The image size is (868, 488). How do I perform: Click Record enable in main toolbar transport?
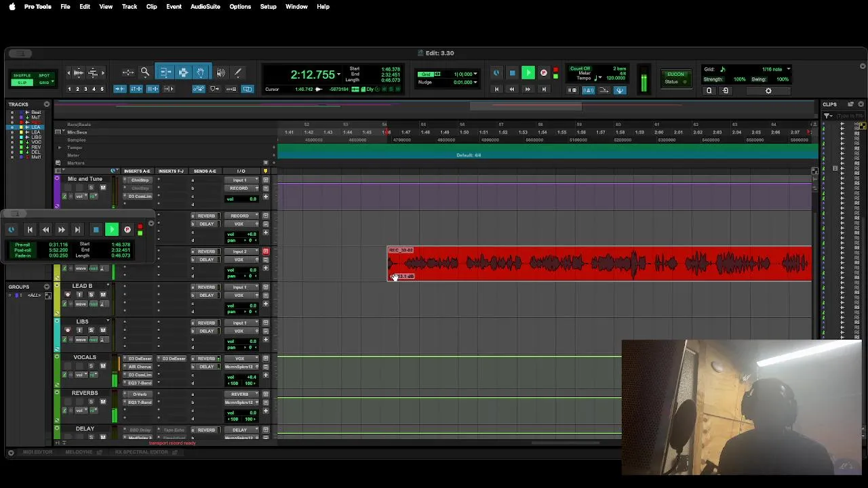(543, 73)
